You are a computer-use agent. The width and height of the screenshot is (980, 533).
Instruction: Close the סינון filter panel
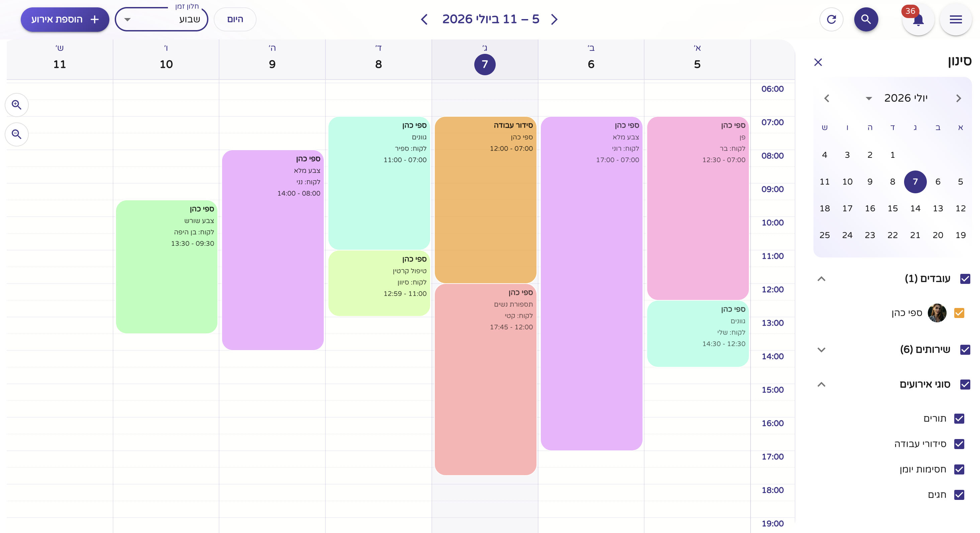[x=818, y=62]
